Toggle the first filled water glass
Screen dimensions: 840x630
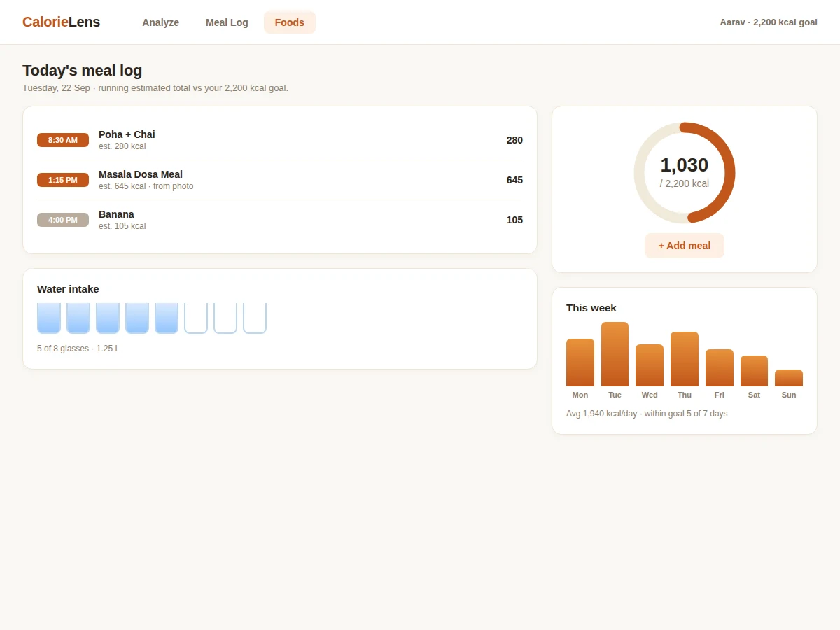49,318
